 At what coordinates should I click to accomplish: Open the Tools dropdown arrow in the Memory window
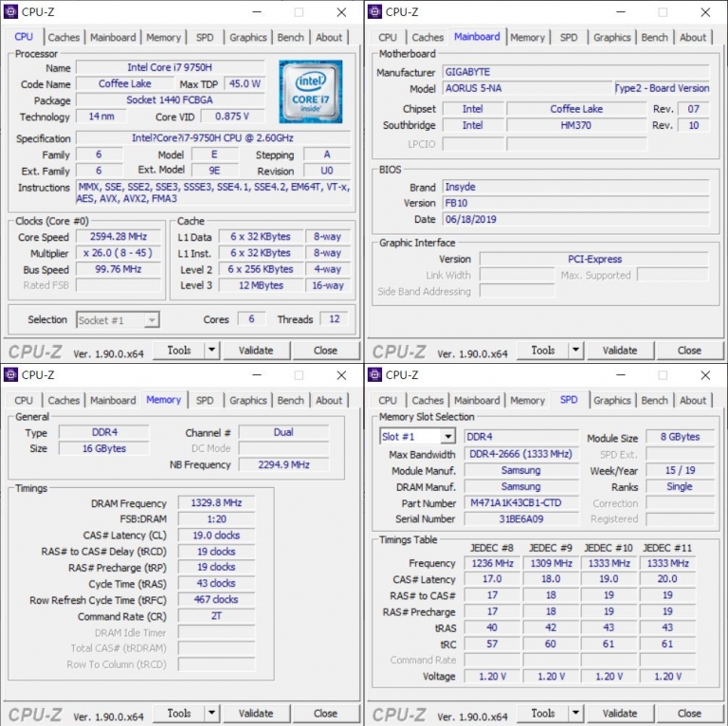211,713
